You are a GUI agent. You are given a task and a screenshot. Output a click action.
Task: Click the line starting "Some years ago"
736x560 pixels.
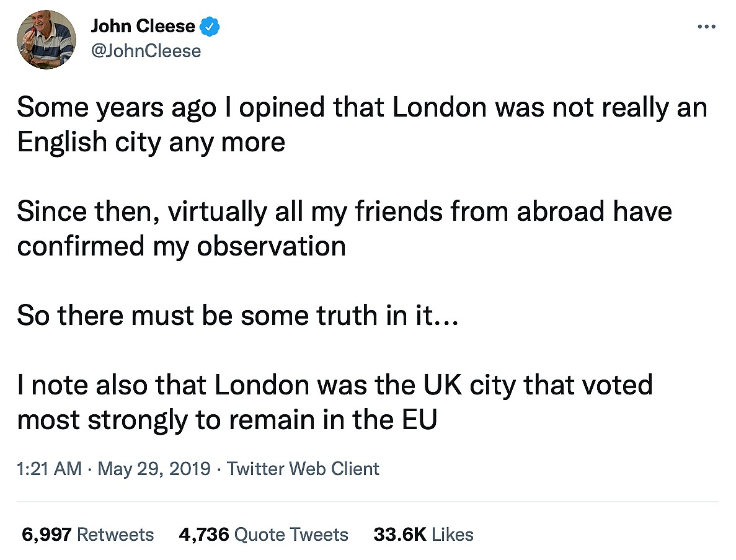click(x=361, y=108)
